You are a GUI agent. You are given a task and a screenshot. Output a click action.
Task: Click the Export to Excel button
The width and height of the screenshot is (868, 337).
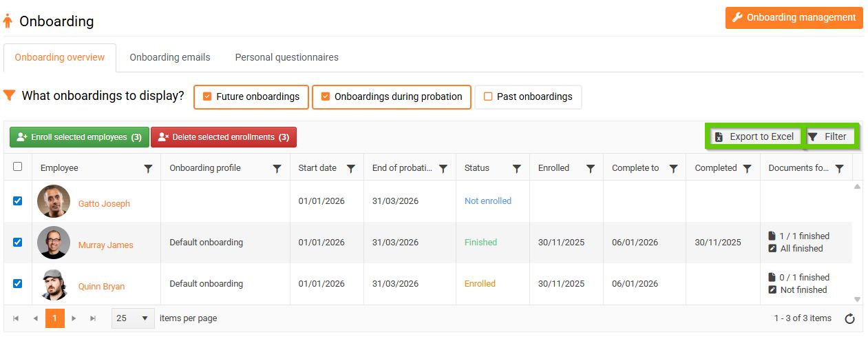point(754,136)
